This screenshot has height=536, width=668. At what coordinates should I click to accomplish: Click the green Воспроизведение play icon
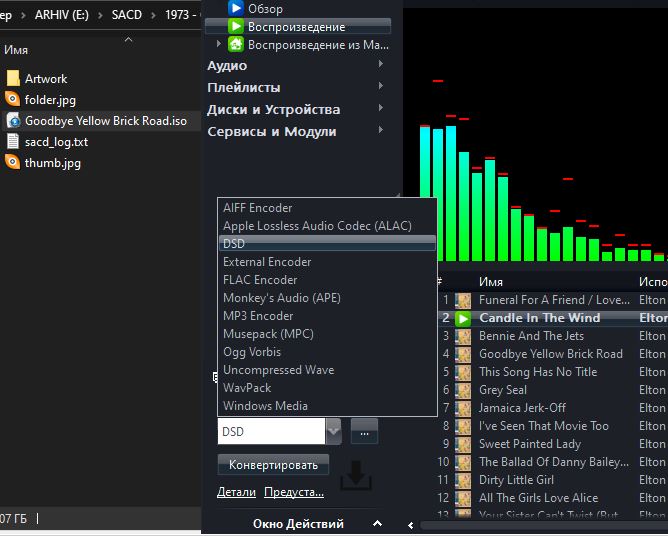pos(236,27)
